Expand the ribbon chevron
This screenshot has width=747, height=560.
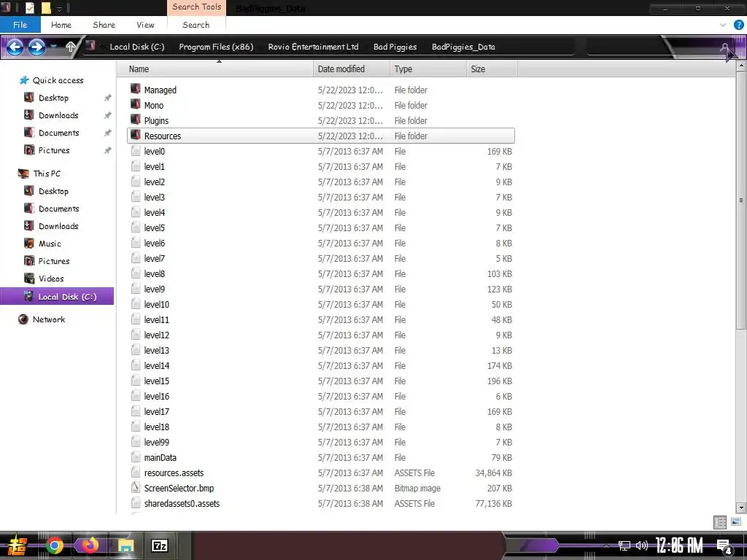[723, 25]
